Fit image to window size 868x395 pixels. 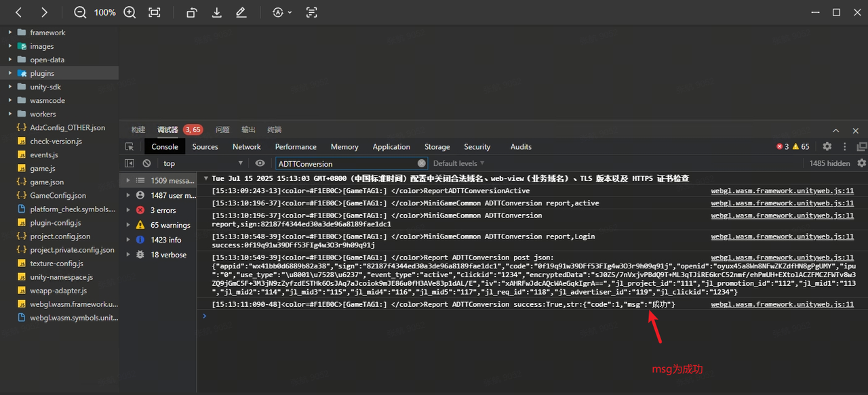155,12
